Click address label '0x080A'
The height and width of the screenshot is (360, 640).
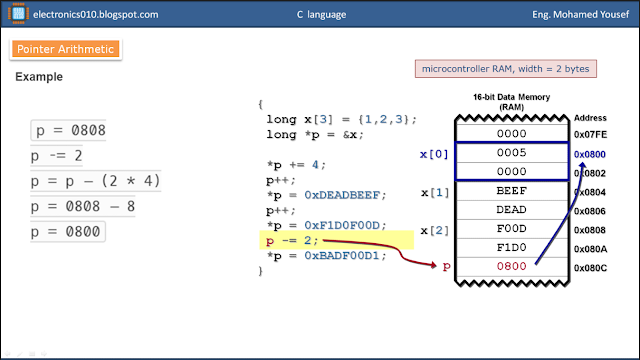[x=591, y=249]
